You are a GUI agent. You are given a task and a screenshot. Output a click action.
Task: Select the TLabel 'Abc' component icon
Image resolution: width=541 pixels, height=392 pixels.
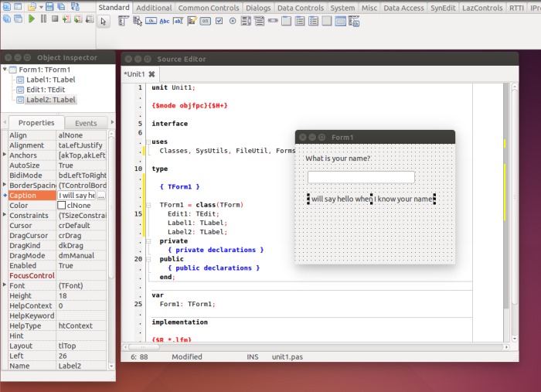(x=164, y=21)
